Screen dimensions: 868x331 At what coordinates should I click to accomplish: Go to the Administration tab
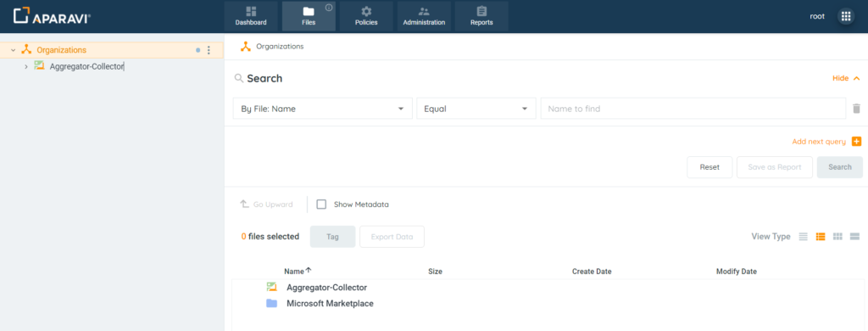(424, 16)
